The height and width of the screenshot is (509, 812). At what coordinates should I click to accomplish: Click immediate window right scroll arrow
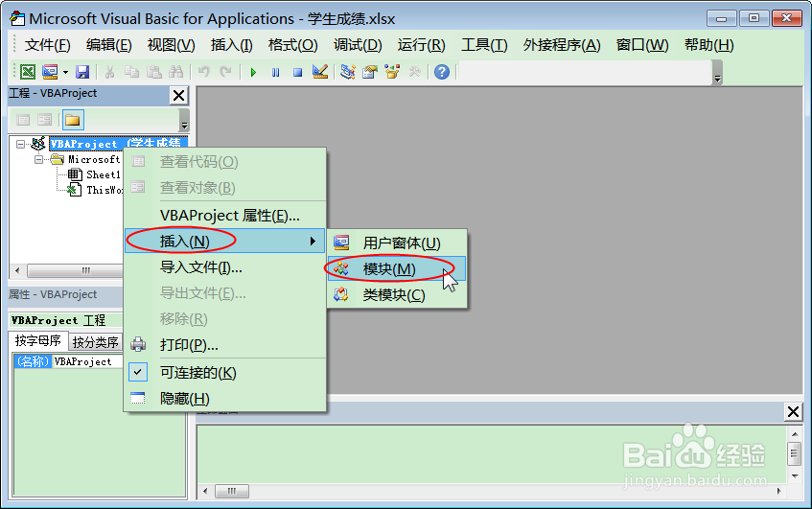(x=778, y=491)
